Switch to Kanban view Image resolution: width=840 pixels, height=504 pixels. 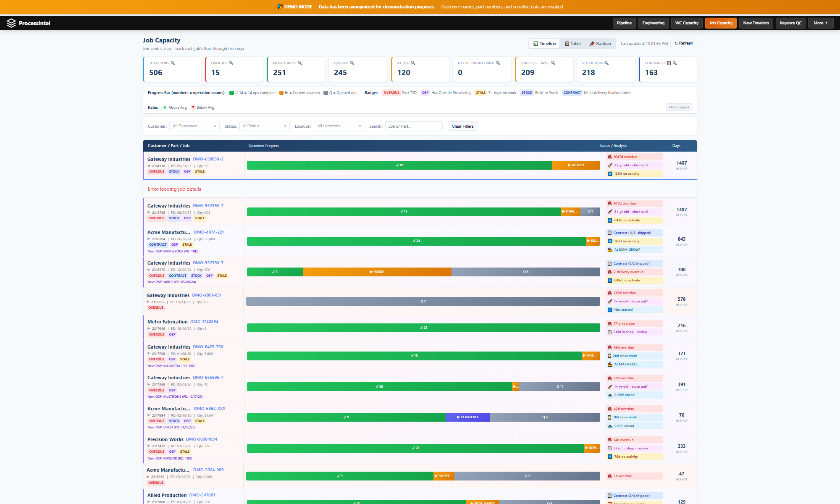[600, 43]
